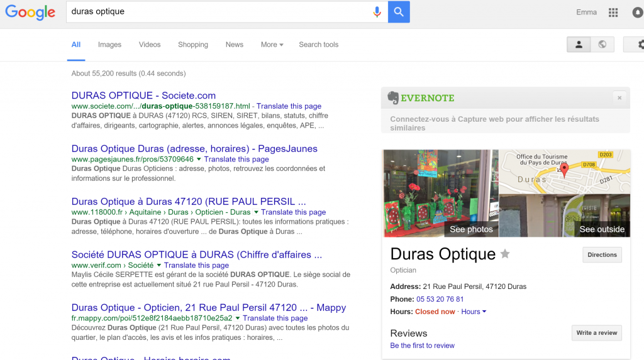Open the News tab

(235, 45)
